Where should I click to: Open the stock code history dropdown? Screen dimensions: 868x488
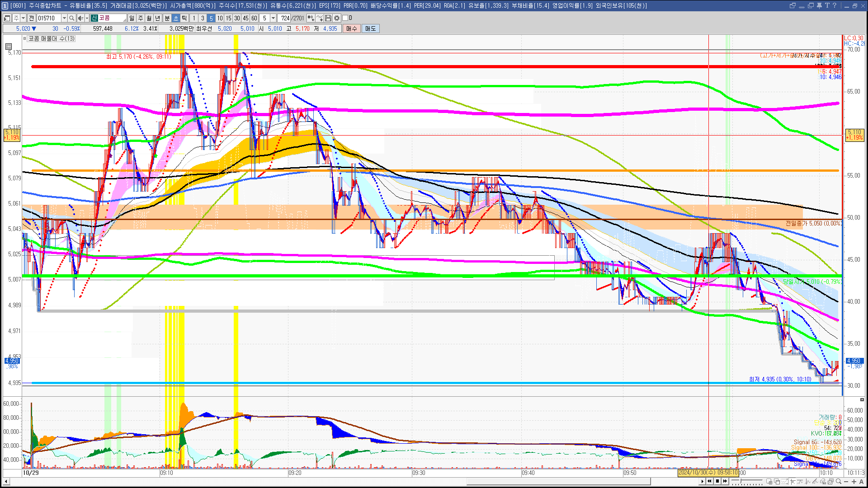tap(64, 18)
